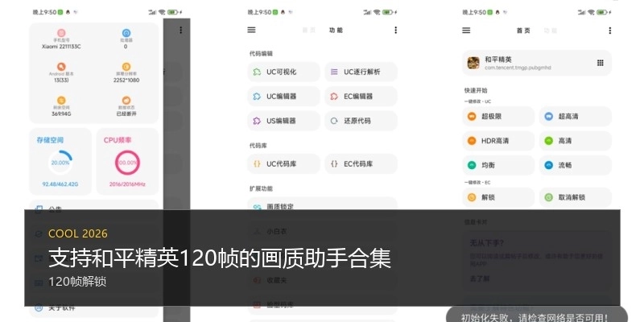Open app grid icon in 和平精英 card
644x322 pixels.
point(600,63)
